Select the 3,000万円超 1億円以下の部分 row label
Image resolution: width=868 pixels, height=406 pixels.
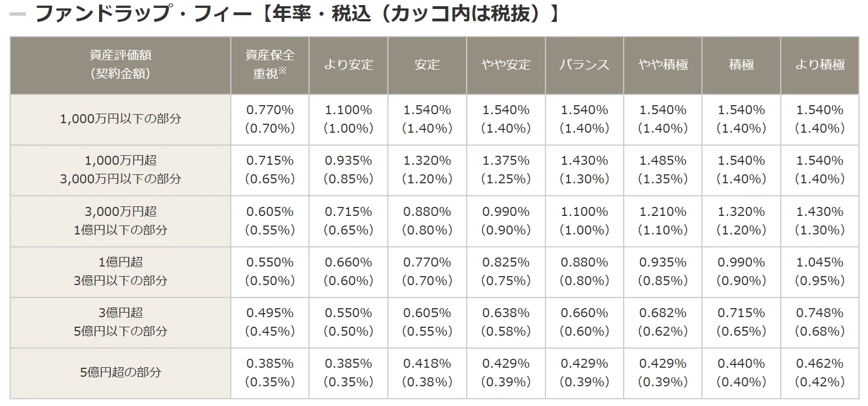click(x=120, y=220)
